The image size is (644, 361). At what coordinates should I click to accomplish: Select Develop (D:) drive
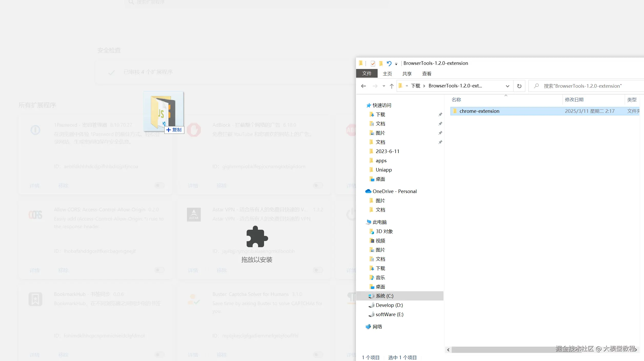(389, 305)
